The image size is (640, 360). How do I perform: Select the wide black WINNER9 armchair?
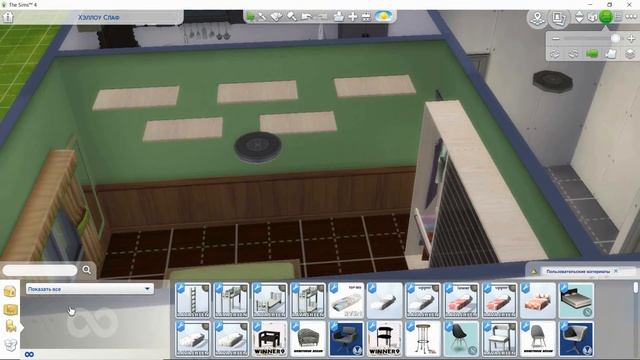tap(269, 338)
